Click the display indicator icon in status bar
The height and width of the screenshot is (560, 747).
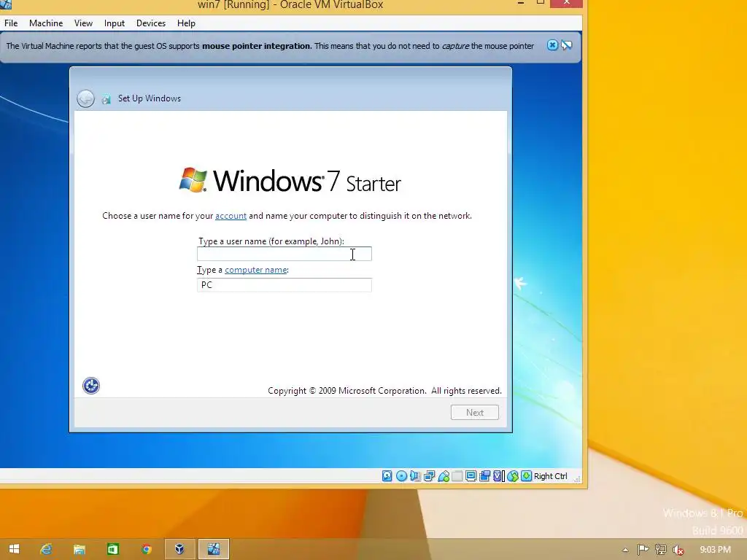(471, 475)
